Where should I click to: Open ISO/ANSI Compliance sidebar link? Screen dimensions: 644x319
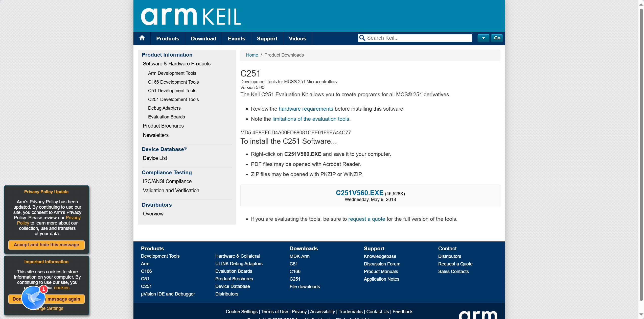coord(167,181)
